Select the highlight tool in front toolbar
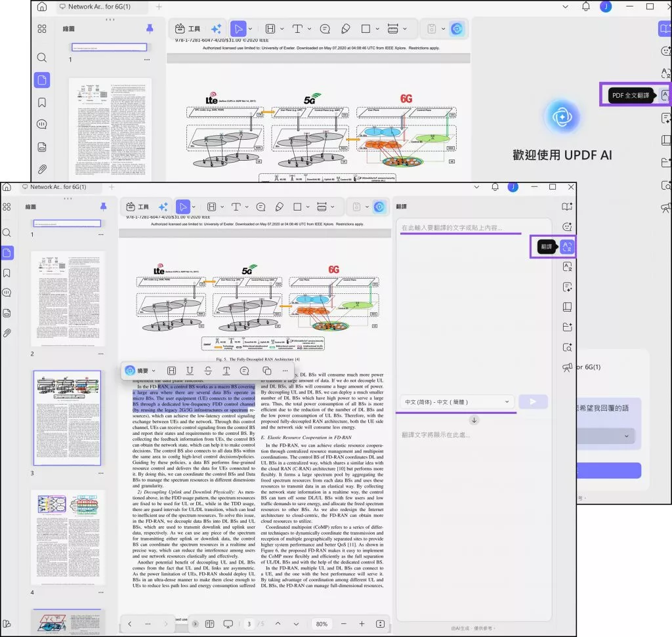The height and width of the screenshot is (637, 672). pyautogui.click(x=212, y=207)
